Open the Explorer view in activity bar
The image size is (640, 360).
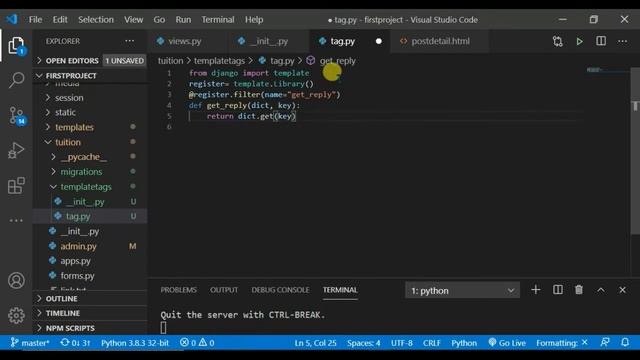tap(16, 46)
